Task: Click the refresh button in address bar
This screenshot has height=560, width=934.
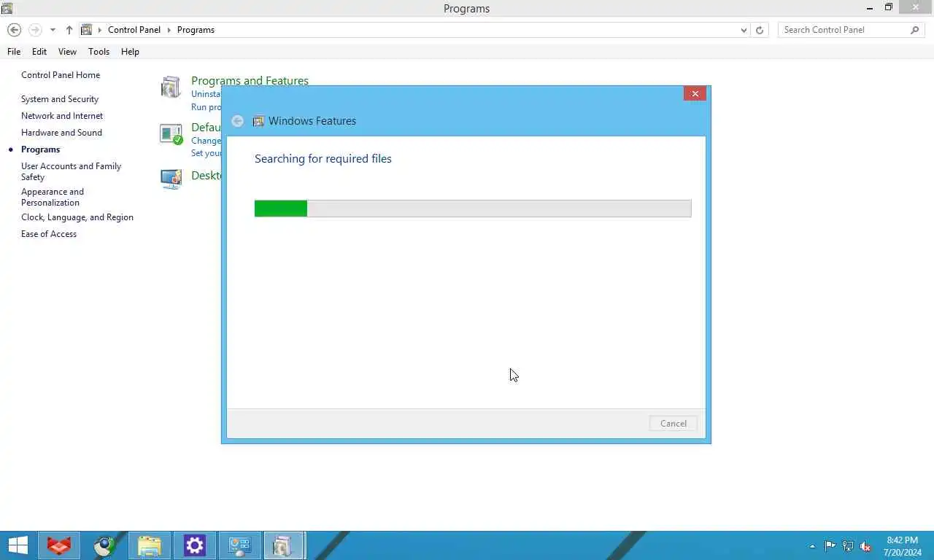Action: (760, 30)
